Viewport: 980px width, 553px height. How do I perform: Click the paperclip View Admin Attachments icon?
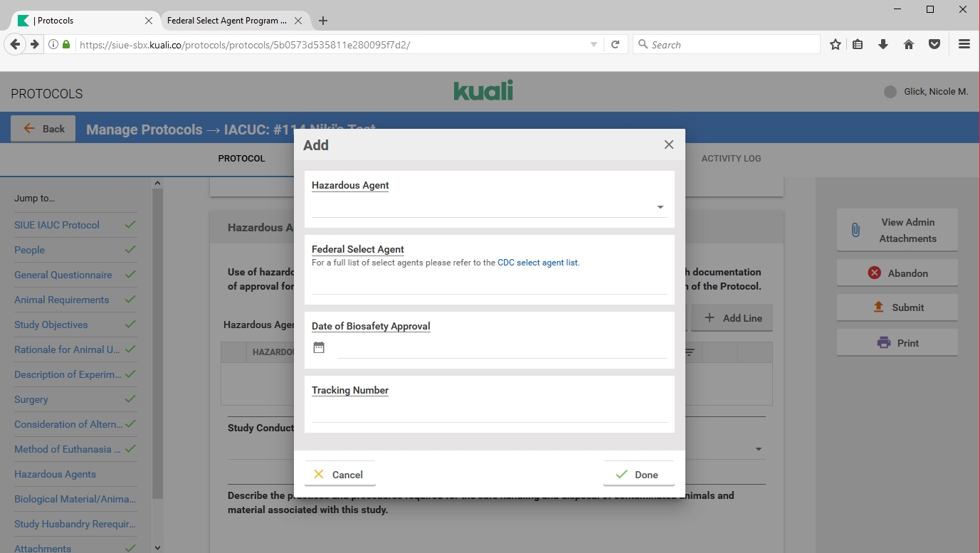pos(855,230)
